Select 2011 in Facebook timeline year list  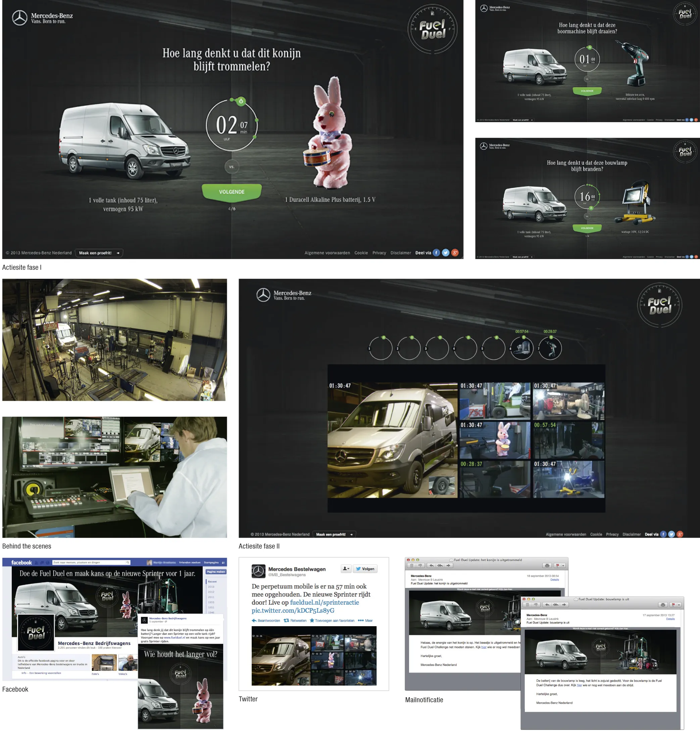tap(211, 597)
